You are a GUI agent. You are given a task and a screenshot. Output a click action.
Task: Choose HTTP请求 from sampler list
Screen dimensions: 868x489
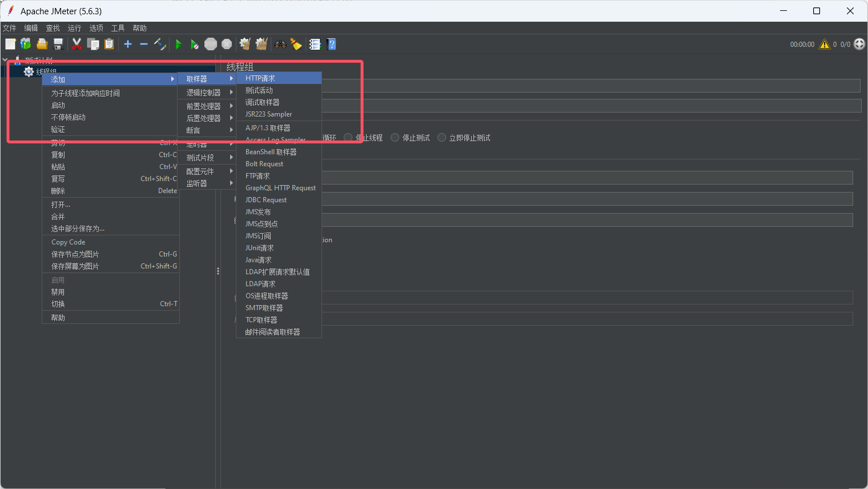tap(279, 78)
